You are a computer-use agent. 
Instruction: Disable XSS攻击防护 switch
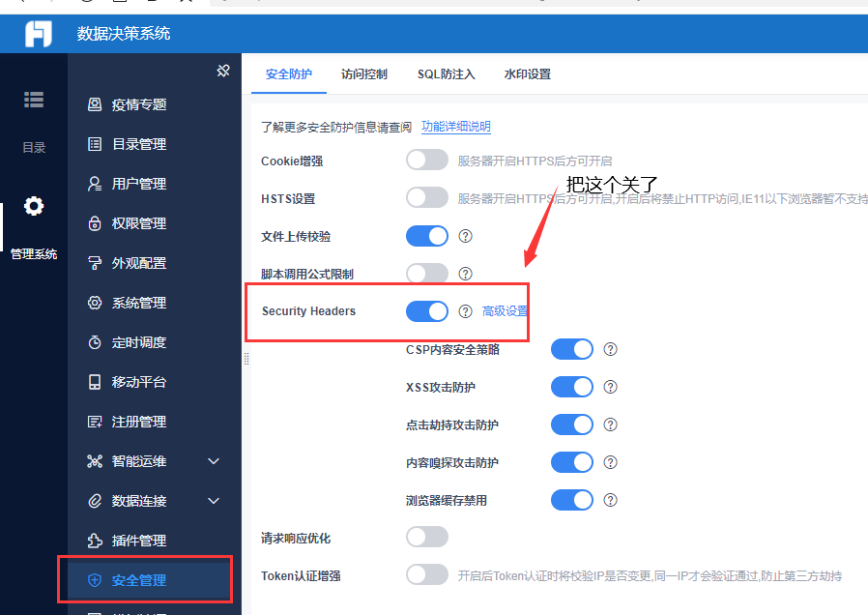coord(572,387)
